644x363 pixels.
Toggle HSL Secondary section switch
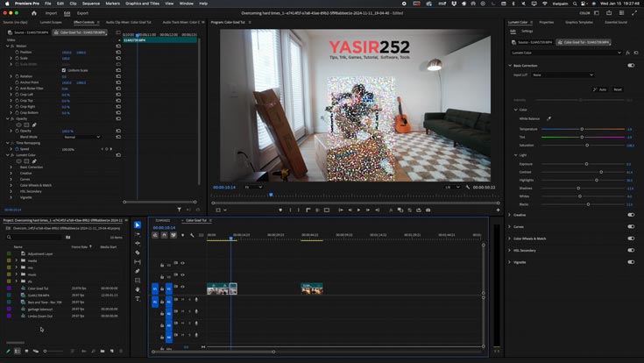631,250
